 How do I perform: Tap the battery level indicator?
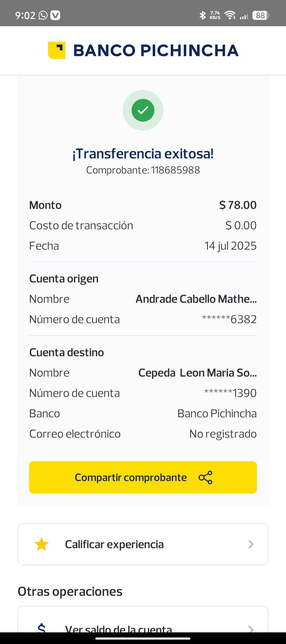pyautogui.click(x=261, y=15)
